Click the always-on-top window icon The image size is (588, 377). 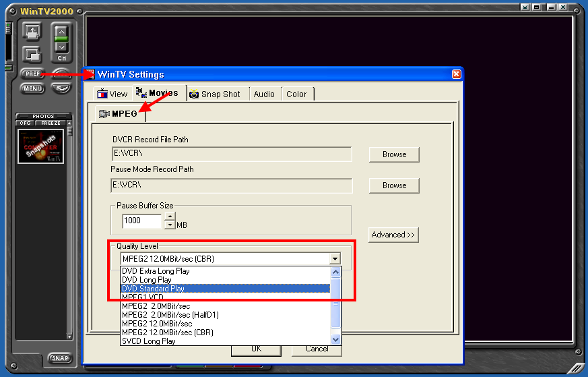32,32
